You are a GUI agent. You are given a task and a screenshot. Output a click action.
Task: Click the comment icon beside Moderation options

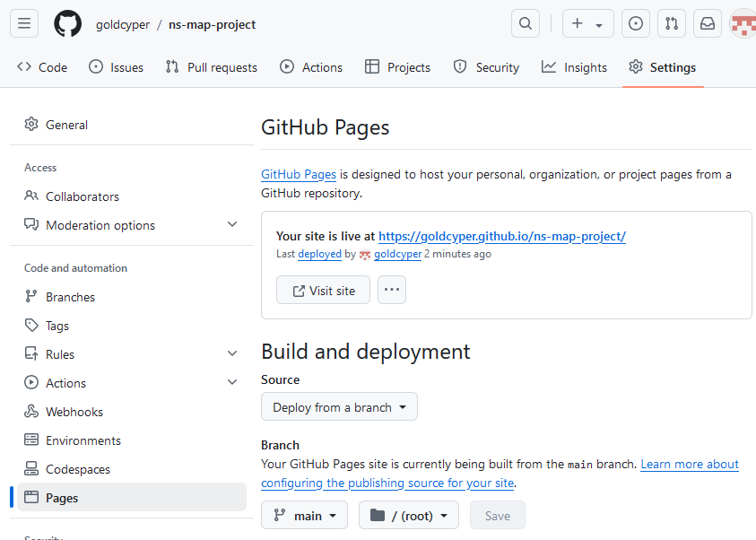[x=31, y=224]
